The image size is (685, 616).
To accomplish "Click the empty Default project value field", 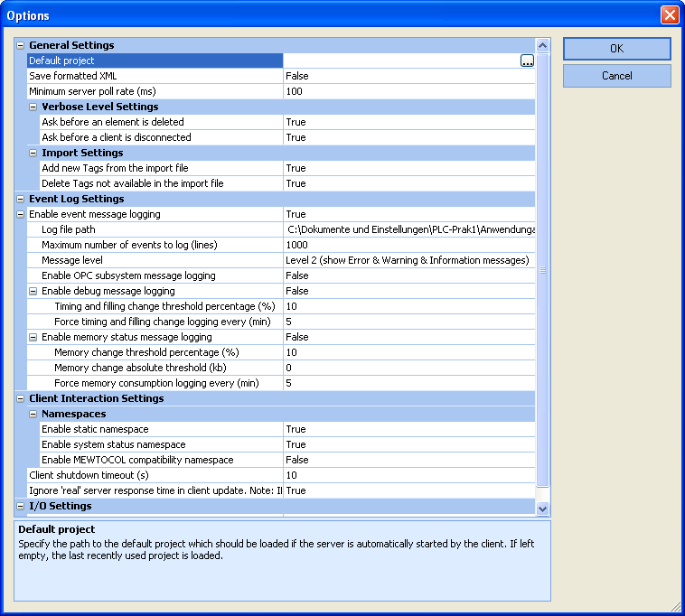I will click(x=401, y=61).
